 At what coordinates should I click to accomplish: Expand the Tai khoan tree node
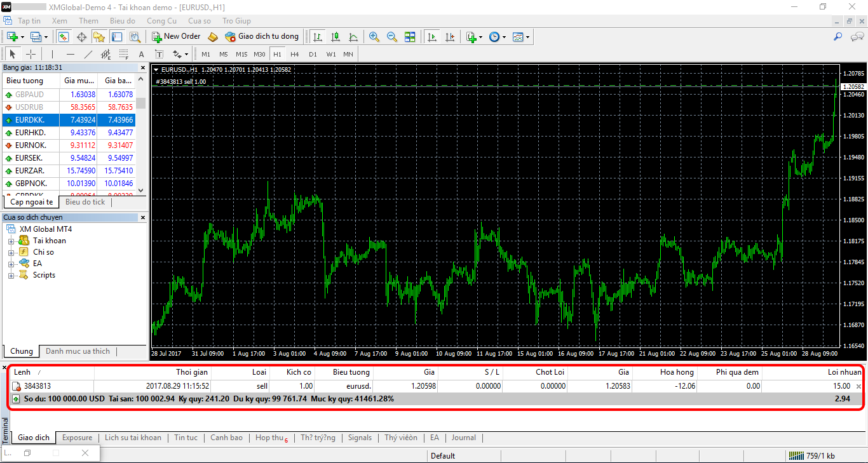click(x=11, y=241)
